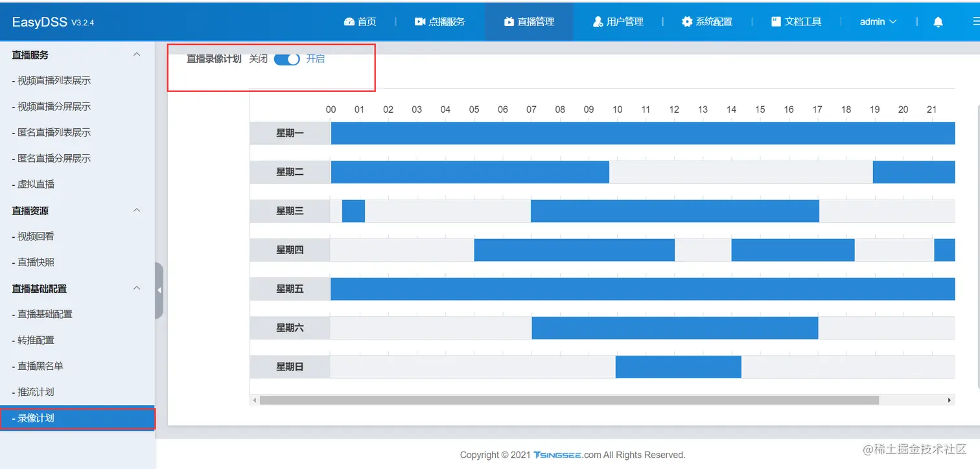Image resolution: width=980 pixels, height=469 pixels.
Task: Click the 星期四 segment from 14 to 18
Action: pos(793,249)
